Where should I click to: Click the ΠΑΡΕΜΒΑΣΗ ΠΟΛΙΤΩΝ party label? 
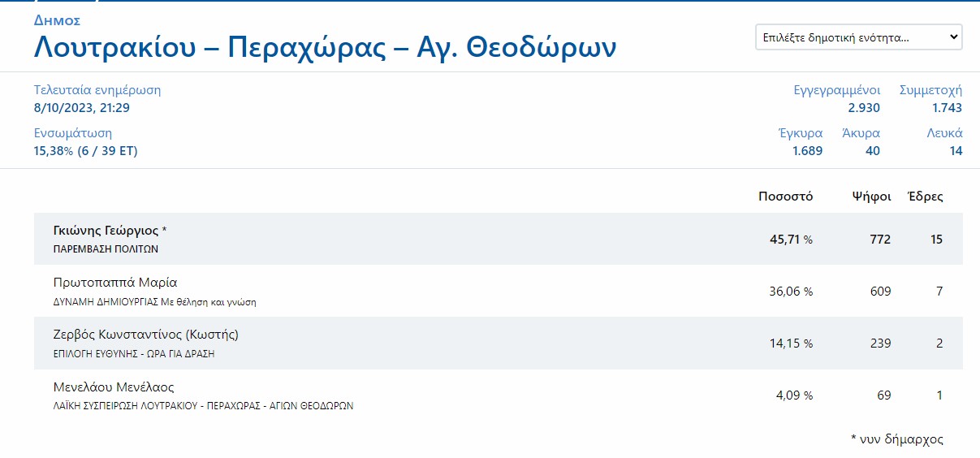click(x=105, y=249)
